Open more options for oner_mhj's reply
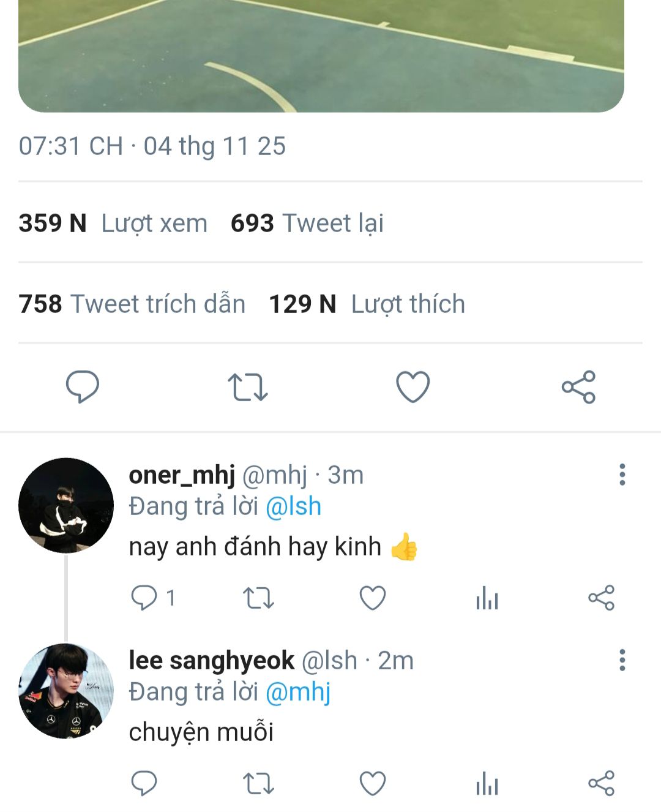This screenshot has width=661, height=812. point(622,475)
